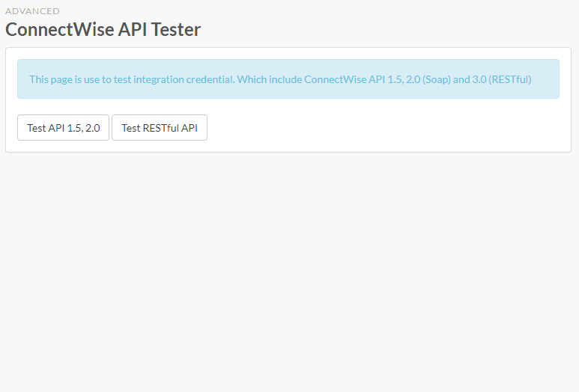Click "This page" at start of banner text
The height and width of the screenshot is (392, 579).
pos(51,79)
